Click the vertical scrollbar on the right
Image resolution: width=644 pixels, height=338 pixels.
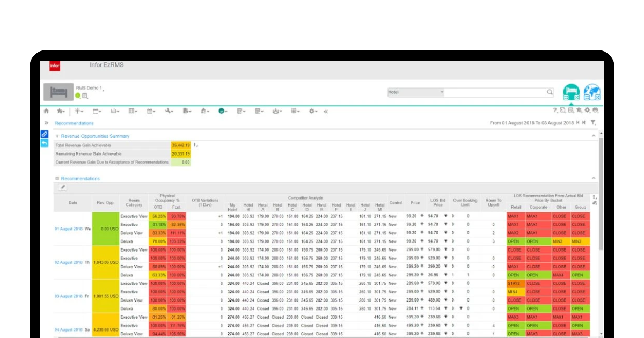(x=601, y=193)
